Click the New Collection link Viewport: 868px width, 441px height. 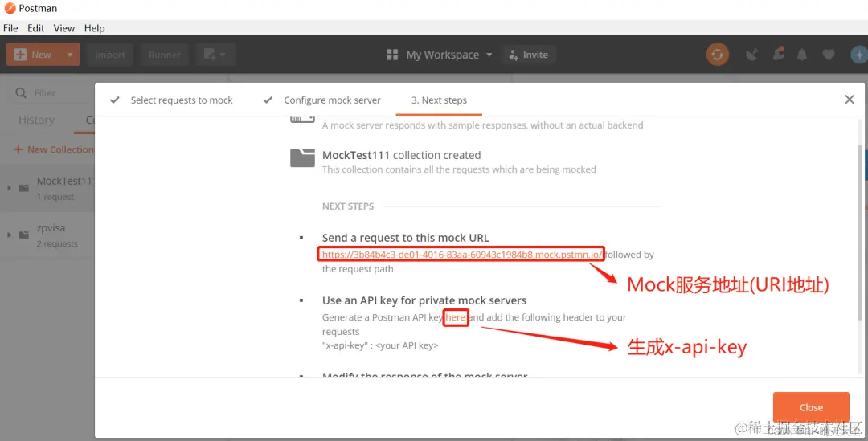pos(54,149)
